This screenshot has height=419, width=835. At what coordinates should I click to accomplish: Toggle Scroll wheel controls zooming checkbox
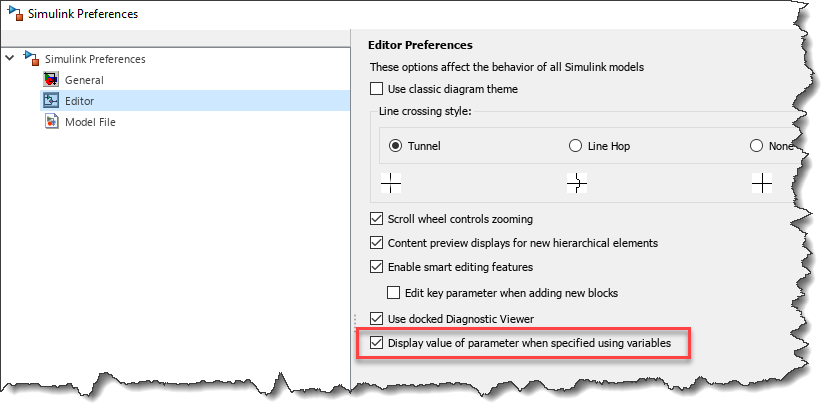coord(377,219)
